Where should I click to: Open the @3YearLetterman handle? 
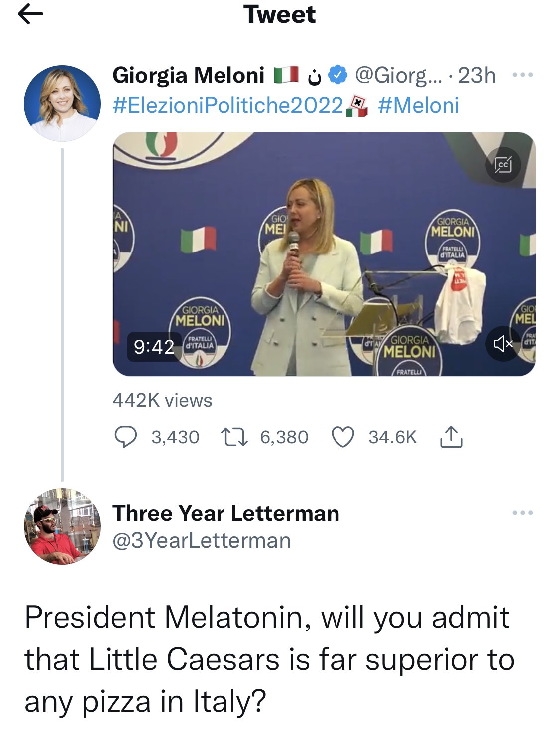tap(202, 541)
